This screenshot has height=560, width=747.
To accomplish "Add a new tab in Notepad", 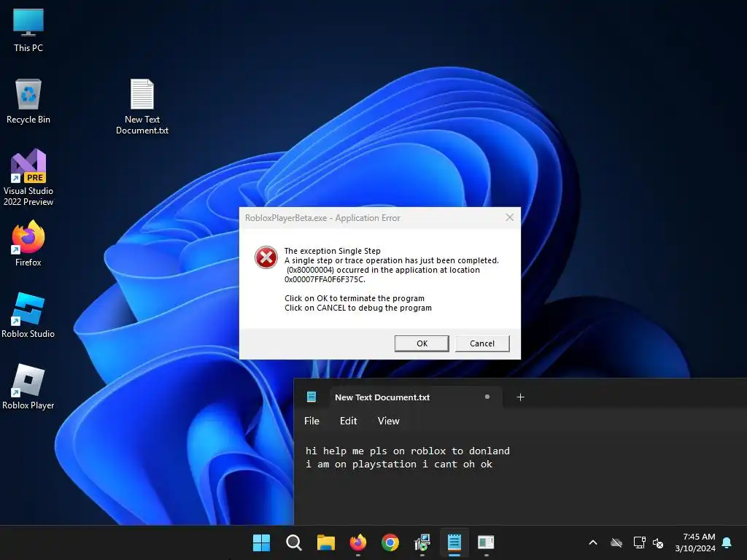I will point(521,397).
